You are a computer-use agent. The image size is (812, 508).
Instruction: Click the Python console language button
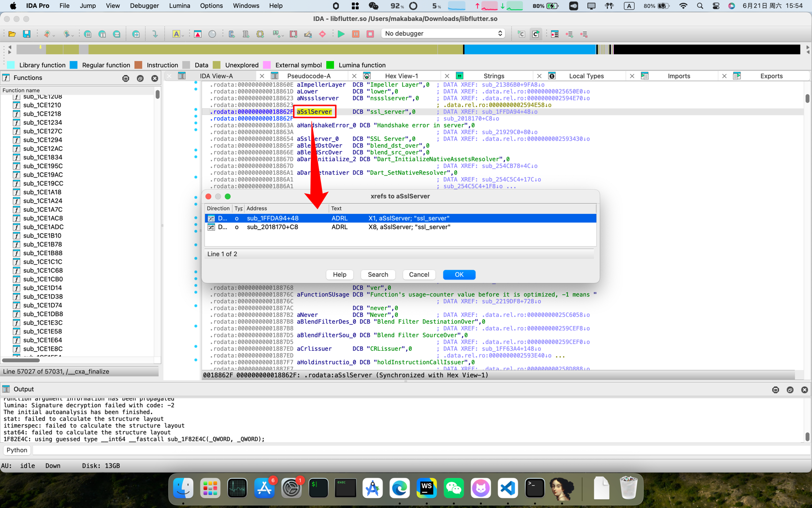17,450
